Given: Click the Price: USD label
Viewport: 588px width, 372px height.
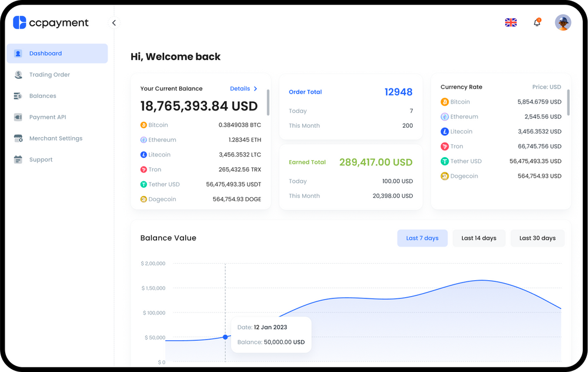Looking at the screenshot, I should (547, 87).
